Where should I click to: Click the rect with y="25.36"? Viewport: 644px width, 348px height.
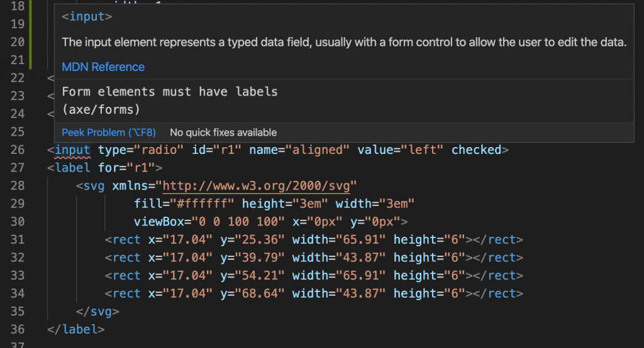pyautogui.click(x=314, y=240)
